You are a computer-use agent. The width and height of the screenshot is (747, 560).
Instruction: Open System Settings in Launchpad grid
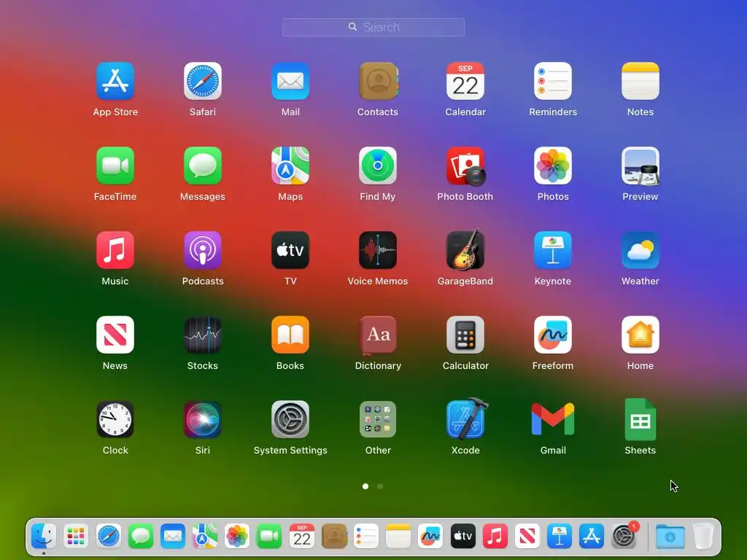click(290, 419)
